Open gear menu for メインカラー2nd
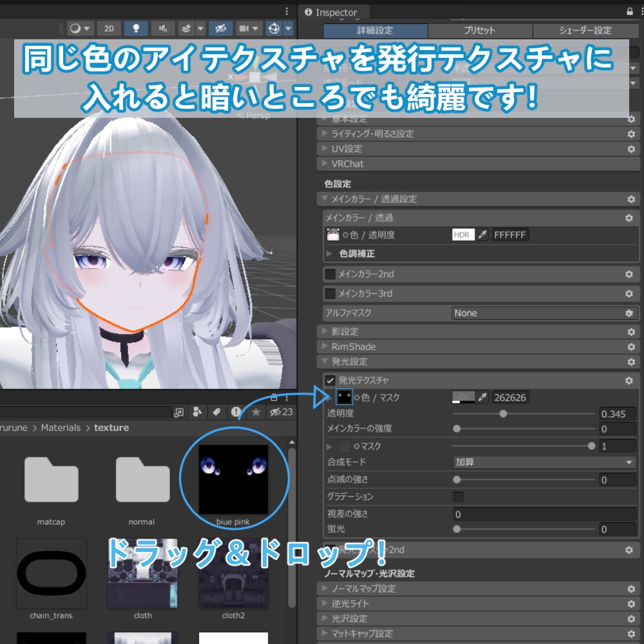 click(629, 274)
